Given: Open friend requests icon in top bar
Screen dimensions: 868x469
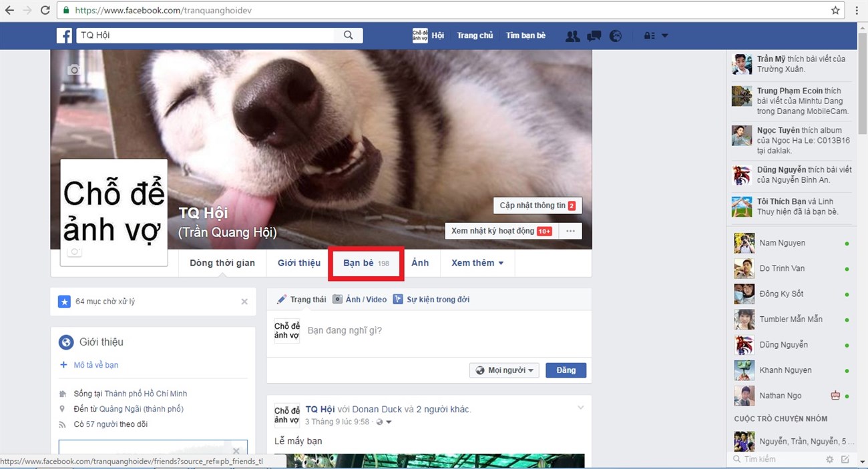Looking at the screenshot, I should [x=572, y=36].
